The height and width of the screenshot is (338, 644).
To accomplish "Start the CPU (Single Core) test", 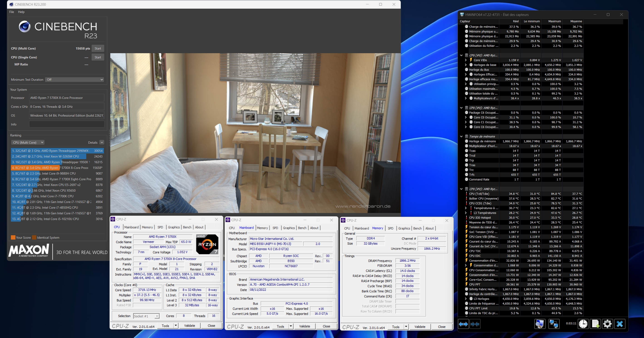I will click(98, 57).
